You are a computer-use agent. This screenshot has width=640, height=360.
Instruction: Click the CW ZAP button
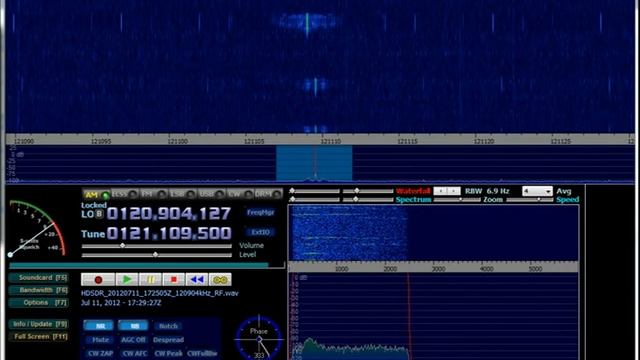(100, 353)
